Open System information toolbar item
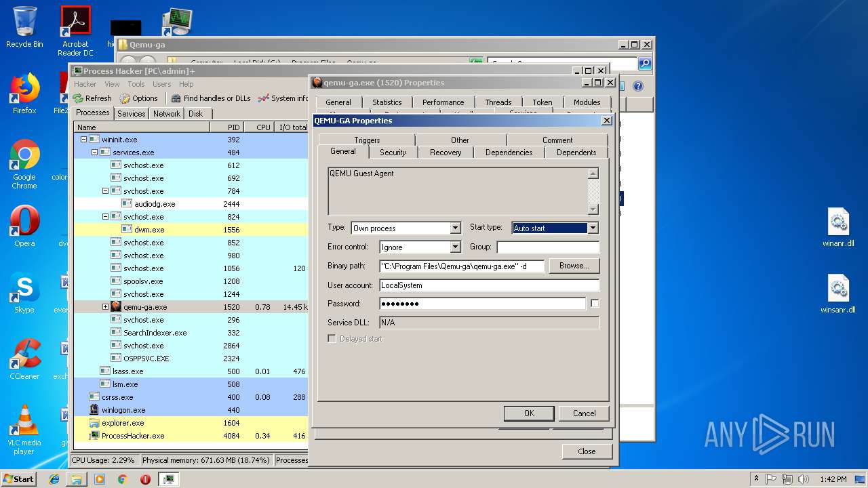Screen dimensions: 868x488 tap(283, 98)
